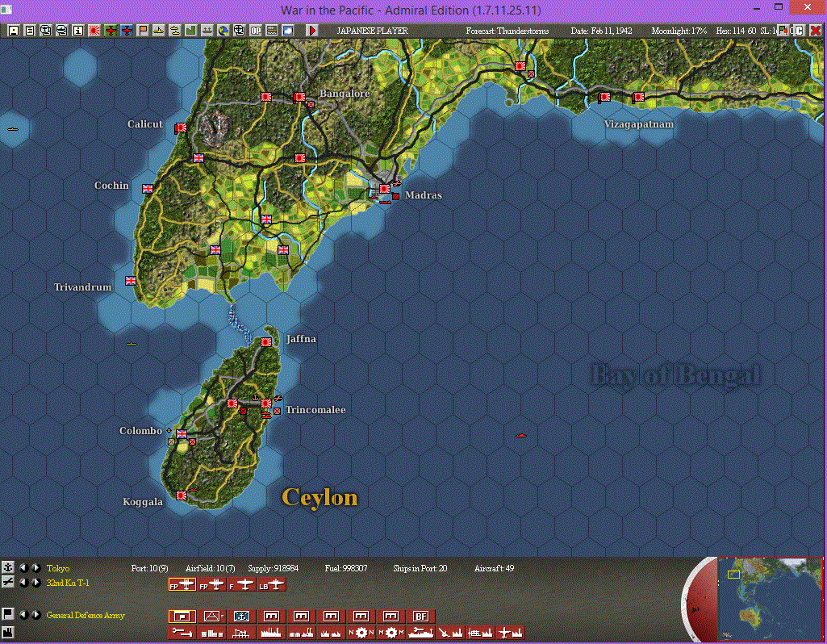Viewport: 827px width, 644px height.
Task: Select the blue anchor naval unit icon
Action: click(241, 617)
